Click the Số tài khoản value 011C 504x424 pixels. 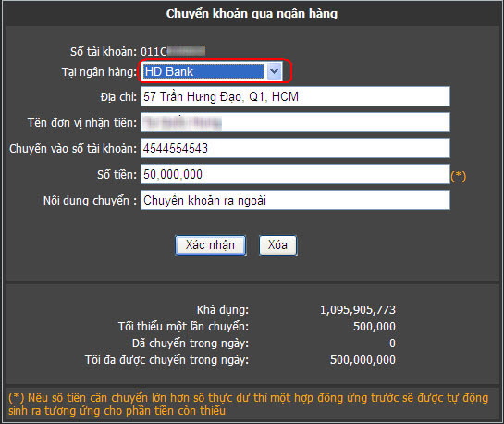(154, 52)
